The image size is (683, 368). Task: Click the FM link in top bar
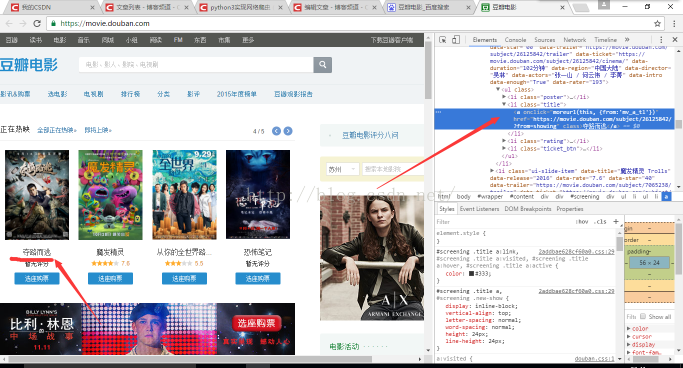[x=178, y=40]
